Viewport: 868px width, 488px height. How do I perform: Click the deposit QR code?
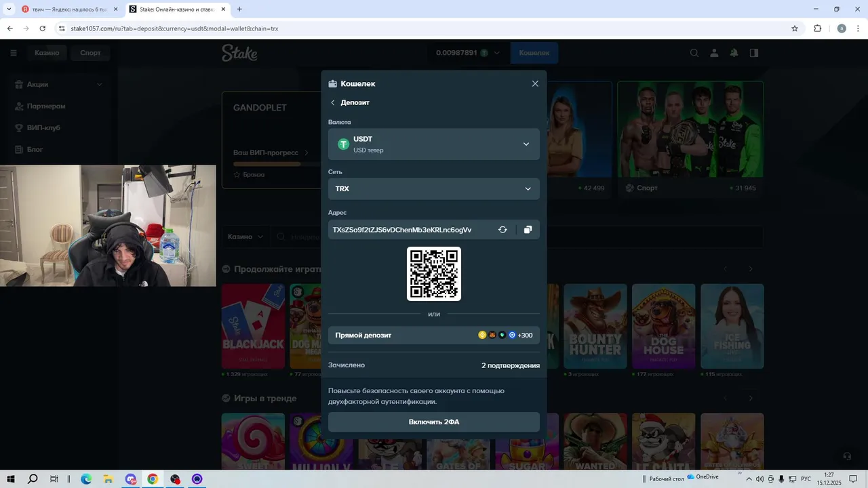pos(434,274)
